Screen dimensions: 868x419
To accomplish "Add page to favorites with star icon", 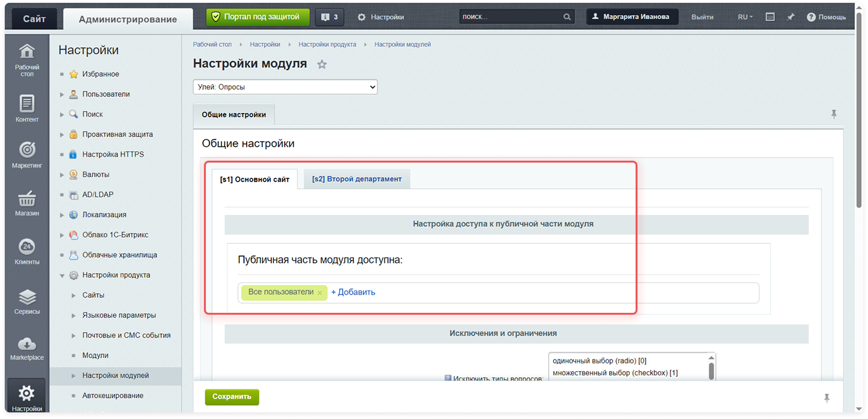I will pyautogui.click(x=322, y=64).
